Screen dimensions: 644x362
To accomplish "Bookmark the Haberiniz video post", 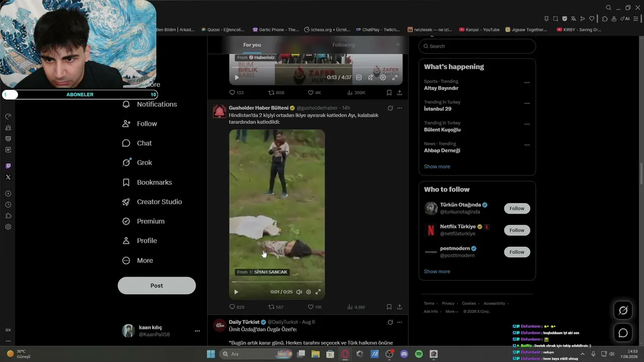I will click(389, 93).
